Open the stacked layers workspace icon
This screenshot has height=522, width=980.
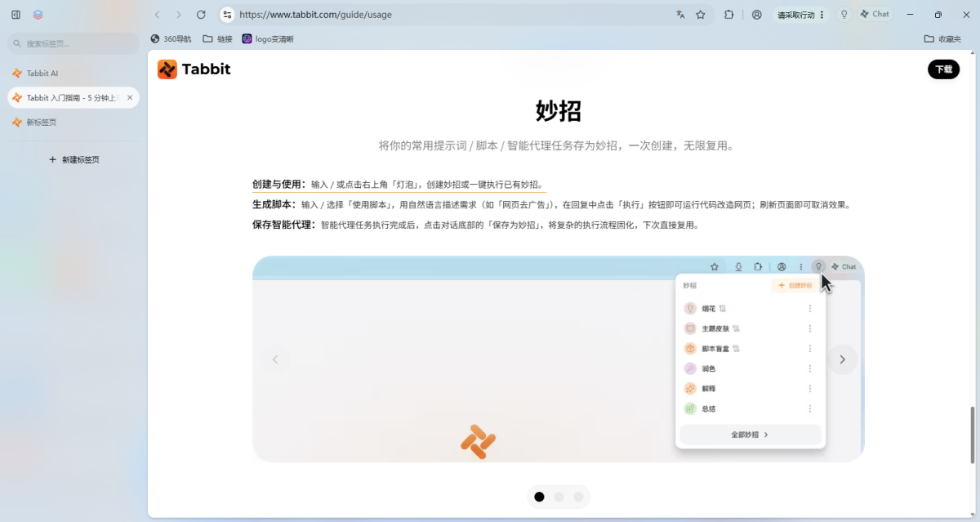tap(38, 15)
